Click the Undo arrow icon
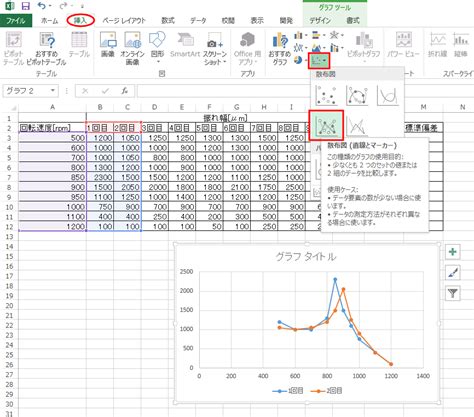The image size is (474, 417). pos(42,6)
